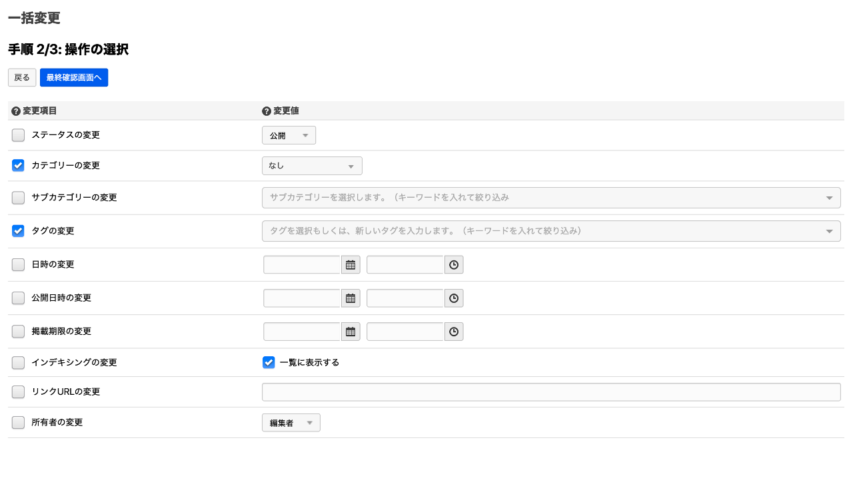Tick the 所有者の変更 checkbox
This screenshot has width=853, height=504.
coord(18,422)
